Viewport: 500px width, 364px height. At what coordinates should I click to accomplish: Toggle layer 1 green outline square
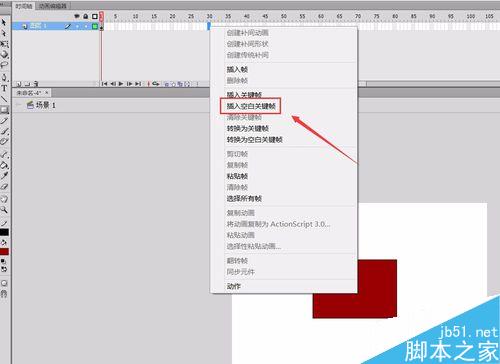95,26
